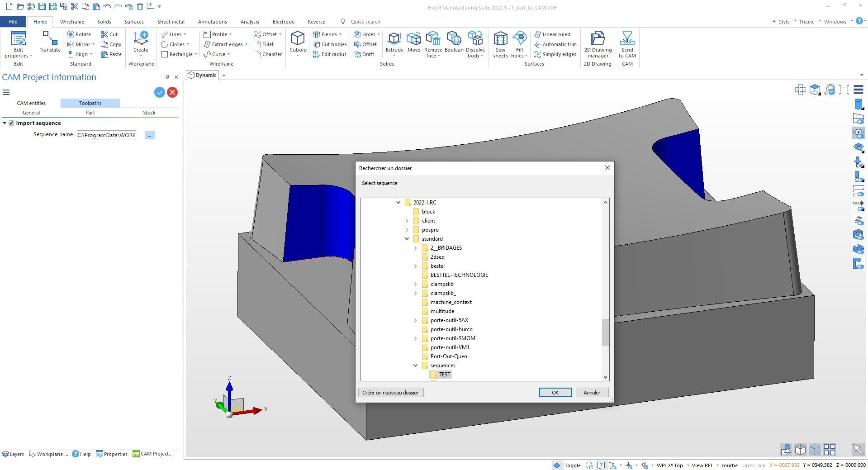Screen dimensions: 868x470
Task: Click the Rotate tool
Action: [x=79, y=34]
